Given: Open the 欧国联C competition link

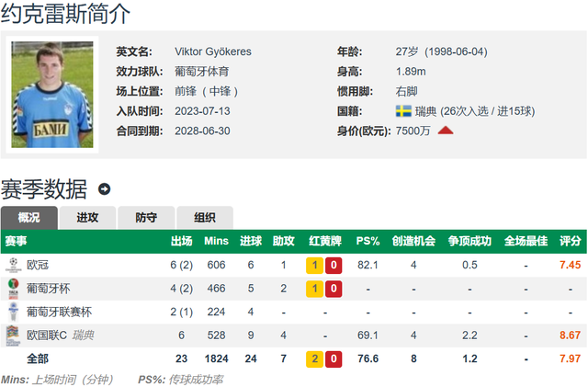Looking at the screenshot, I should tap(47, 336).
